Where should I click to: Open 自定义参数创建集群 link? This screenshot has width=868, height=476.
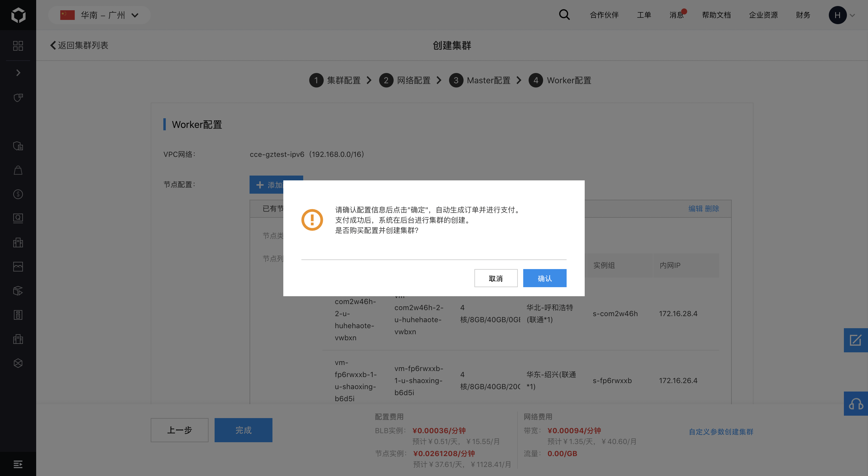click(721, 431)
